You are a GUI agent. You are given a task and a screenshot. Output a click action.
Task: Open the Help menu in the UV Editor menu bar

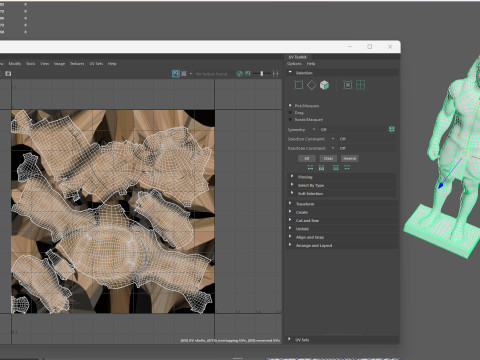pyautogui.click(x=112, y=63)
